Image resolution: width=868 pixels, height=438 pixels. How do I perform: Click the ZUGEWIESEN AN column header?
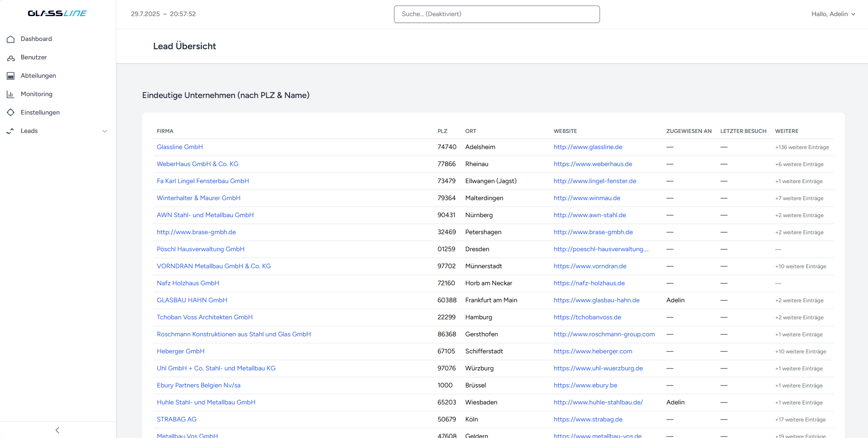[689, 131]
